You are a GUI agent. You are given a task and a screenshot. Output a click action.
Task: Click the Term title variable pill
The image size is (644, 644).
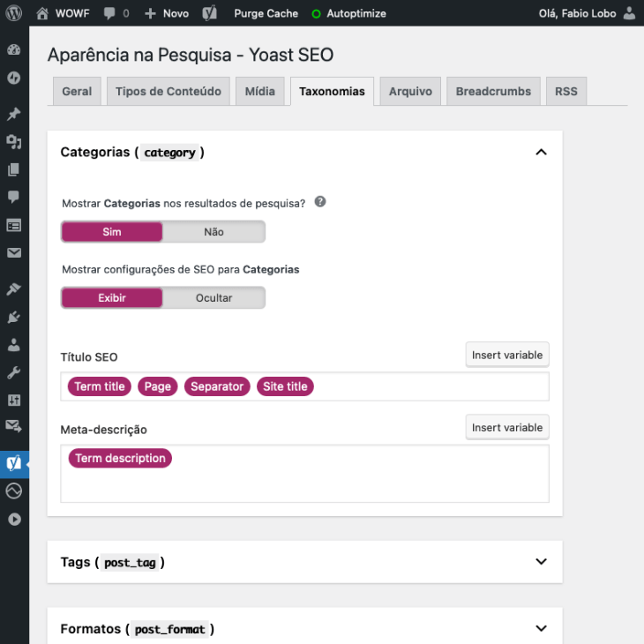point(100,386)
